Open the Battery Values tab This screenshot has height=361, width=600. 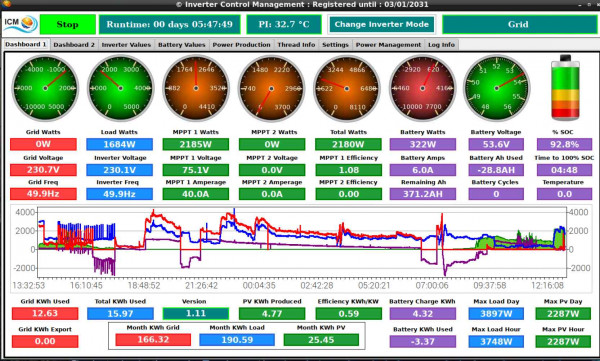click(182, 45)
